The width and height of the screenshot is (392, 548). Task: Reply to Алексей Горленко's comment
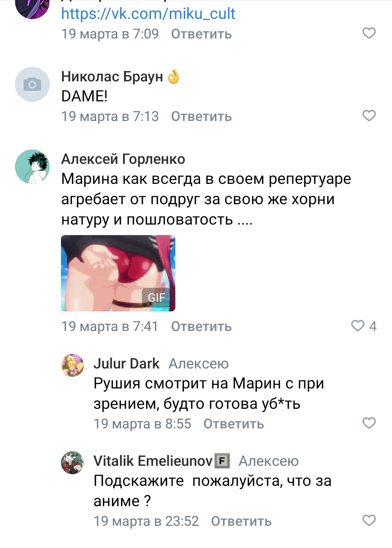click(201, 326)
